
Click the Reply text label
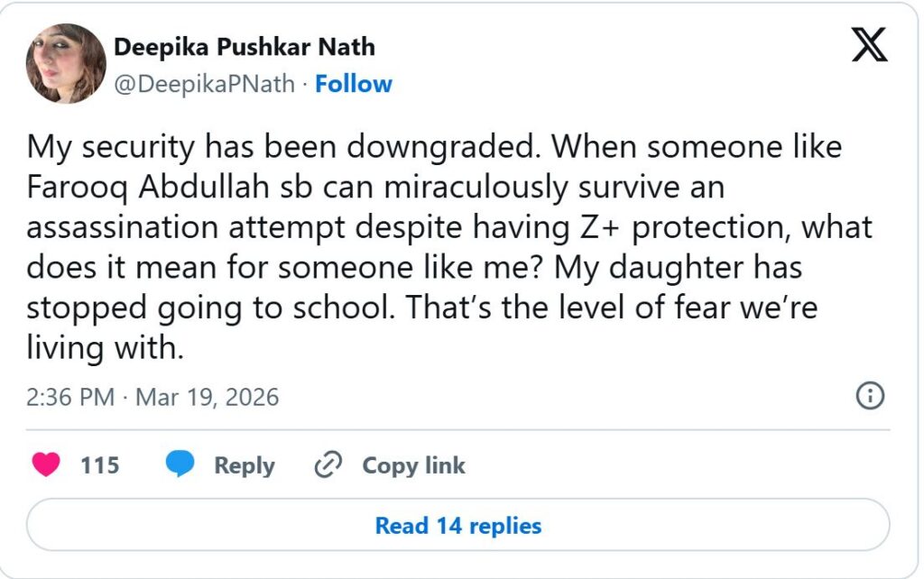pyautogui.click(x=244, y=465)
